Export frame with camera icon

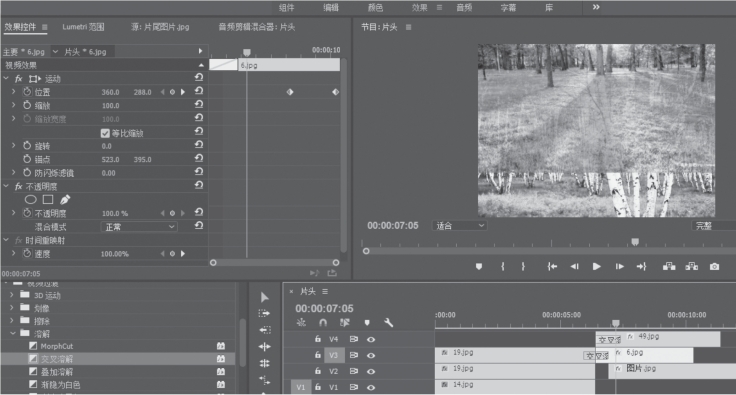[714, 266]
